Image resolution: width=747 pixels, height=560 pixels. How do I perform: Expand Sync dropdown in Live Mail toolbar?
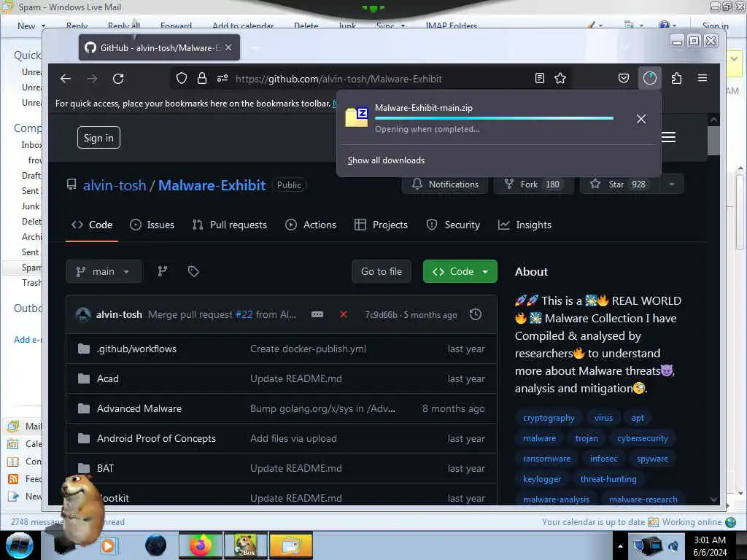403,26
